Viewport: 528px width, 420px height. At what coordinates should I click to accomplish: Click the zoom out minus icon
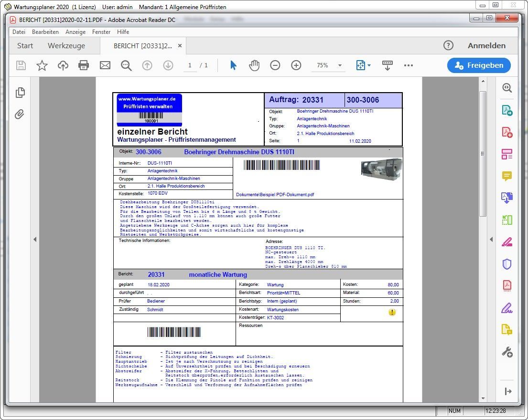[275, 65]
